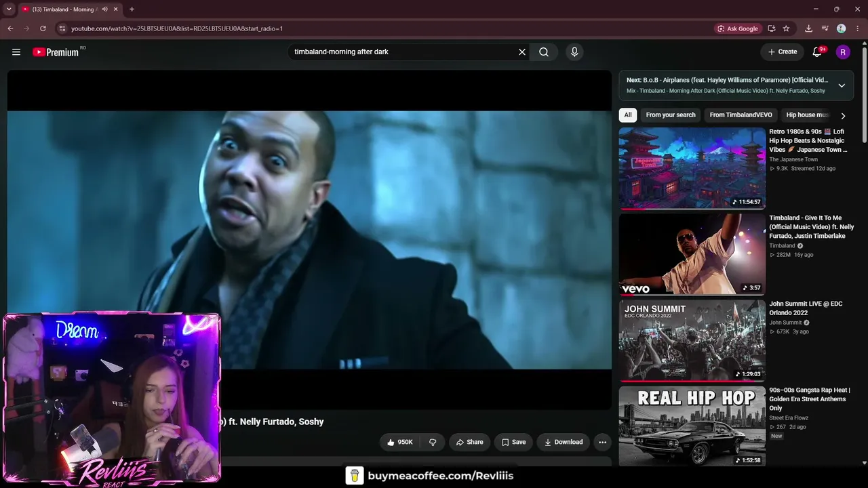Open Give It To Me video thumbnail
The height and width of the screenshot is (488, 868).
[x=692, y=254]
